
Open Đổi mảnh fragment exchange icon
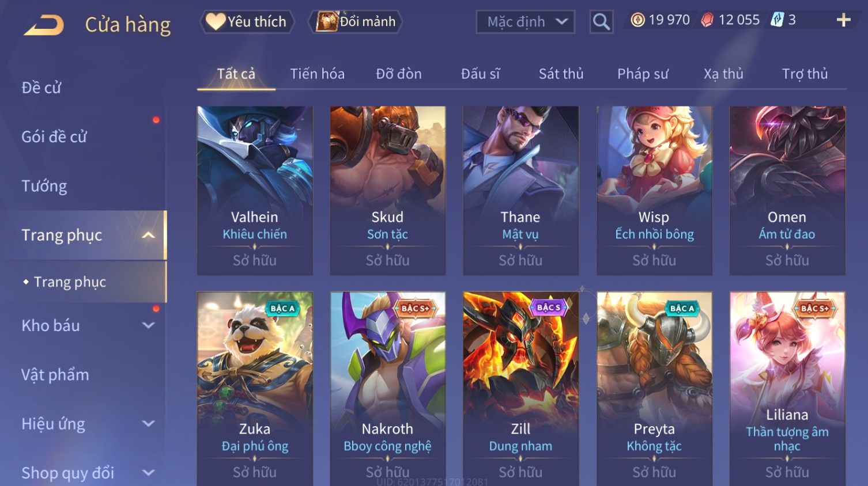[x=326, y=21]
